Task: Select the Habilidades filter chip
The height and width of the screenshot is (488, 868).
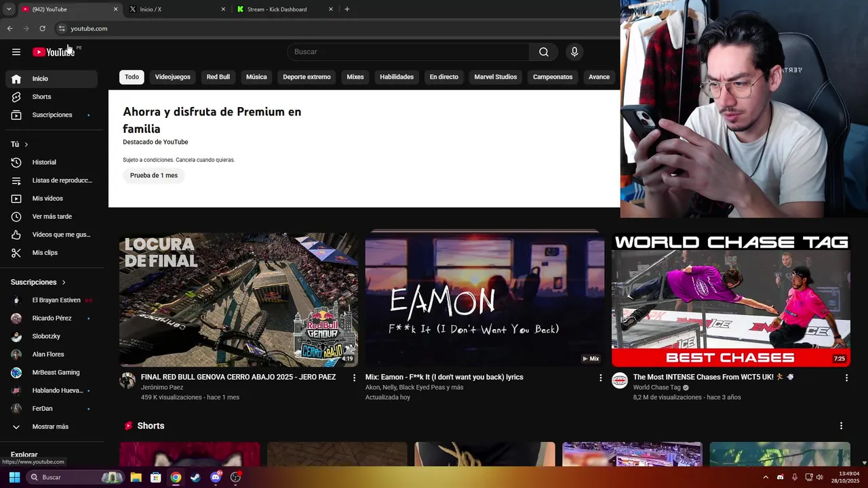Action: coord(397,77)
